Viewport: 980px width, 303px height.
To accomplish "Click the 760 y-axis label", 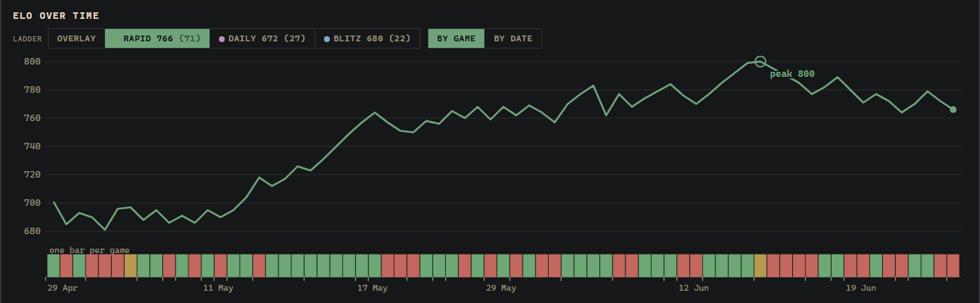I will [x=32, y=118].
